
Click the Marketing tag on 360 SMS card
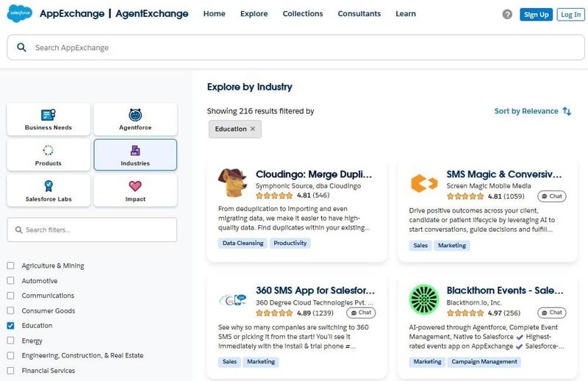pyautogui.click(x=261, y=362)
